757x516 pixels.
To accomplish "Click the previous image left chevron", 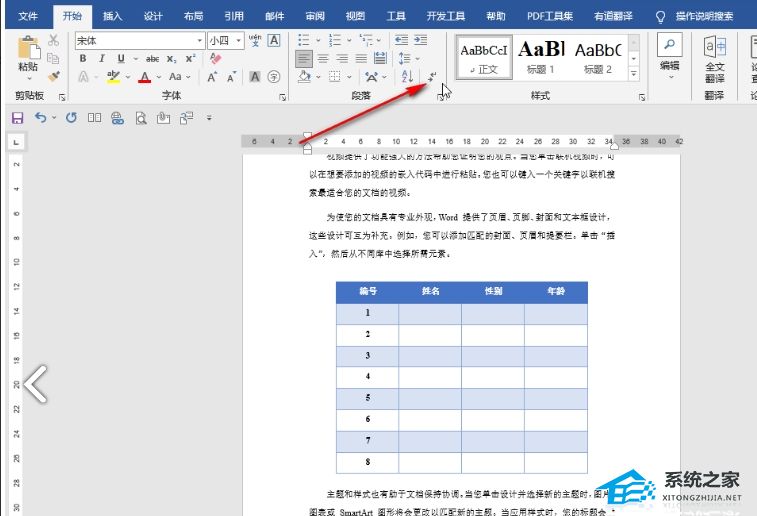I will (36, 384).
